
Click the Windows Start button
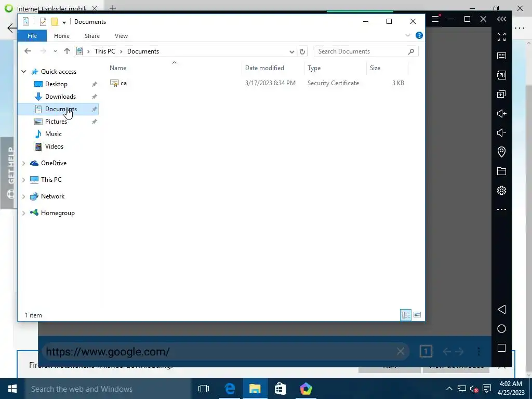tap(12, 389)
